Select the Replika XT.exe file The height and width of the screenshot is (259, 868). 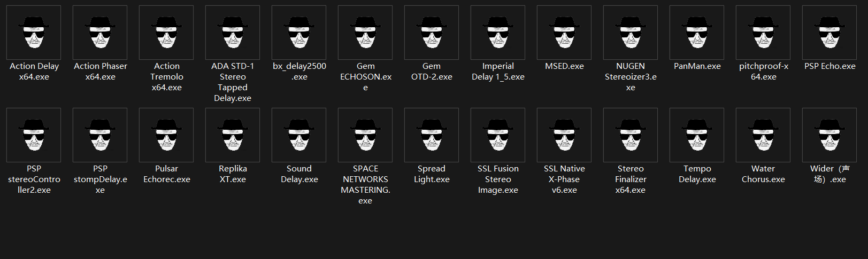click(x=233, y=135)
